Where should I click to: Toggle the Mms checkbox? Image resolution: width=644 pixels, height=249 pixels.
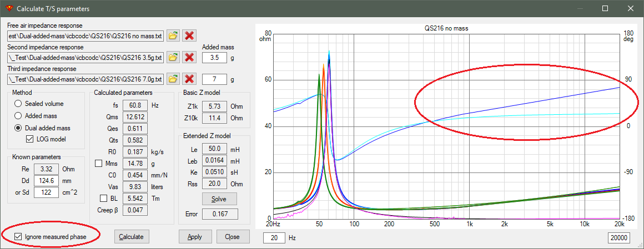[98, 164]
